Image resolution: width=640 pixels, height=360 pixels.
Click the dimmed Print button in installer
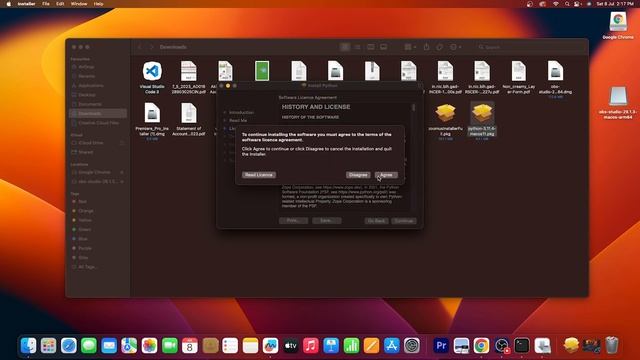click(293, 220)
